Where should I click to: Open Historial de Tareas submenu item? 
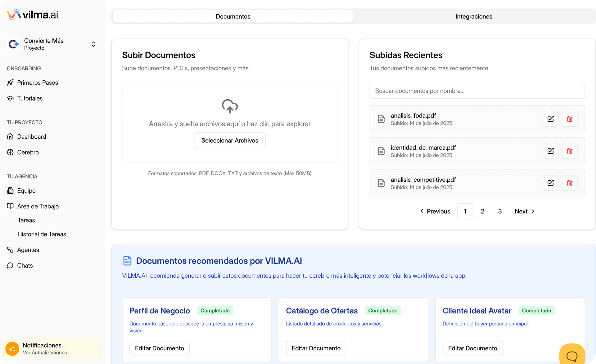pos(42,234)
